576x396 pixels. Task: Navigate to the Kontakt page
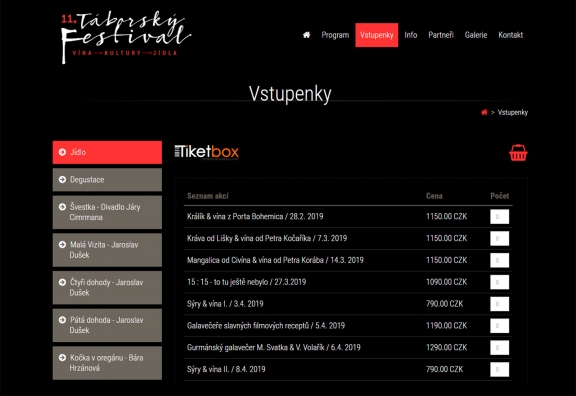511,35
